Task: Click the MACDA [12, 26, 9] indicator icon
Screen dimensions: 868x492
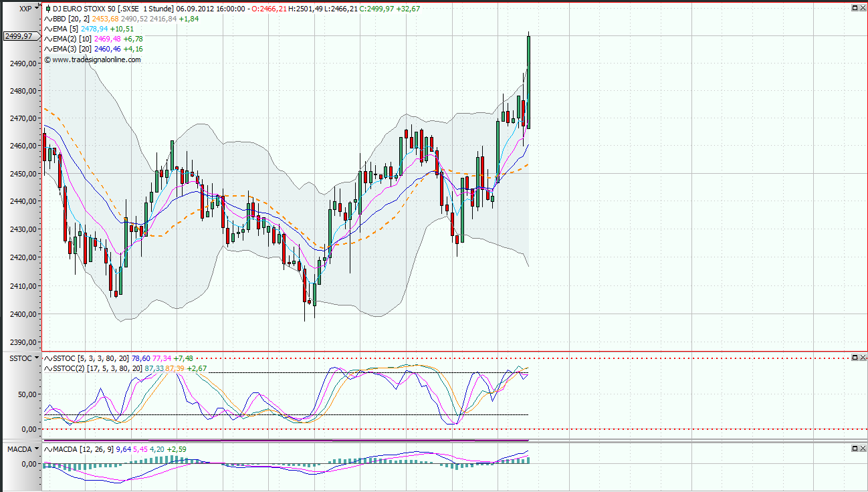Action: tap(48, 451)
